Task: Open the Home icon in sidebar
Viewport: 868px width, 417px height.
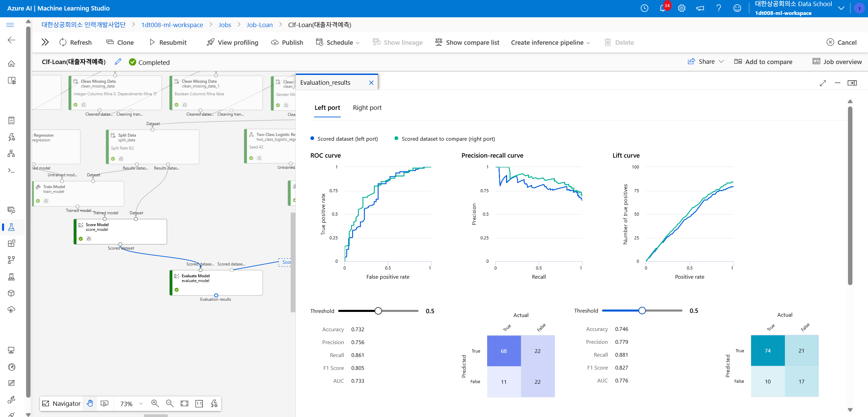Action: click(11, 64)
